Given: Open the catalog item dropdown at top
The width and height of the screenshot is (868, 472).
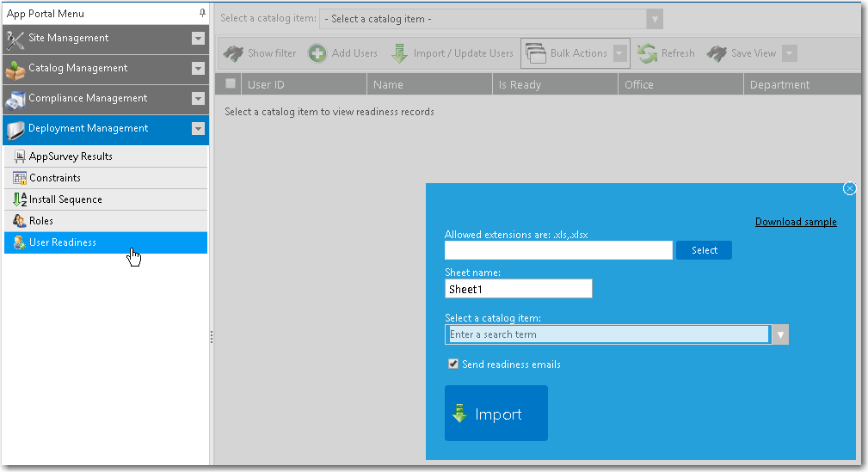Looking at the screenshot, I should tap(655, 19).
